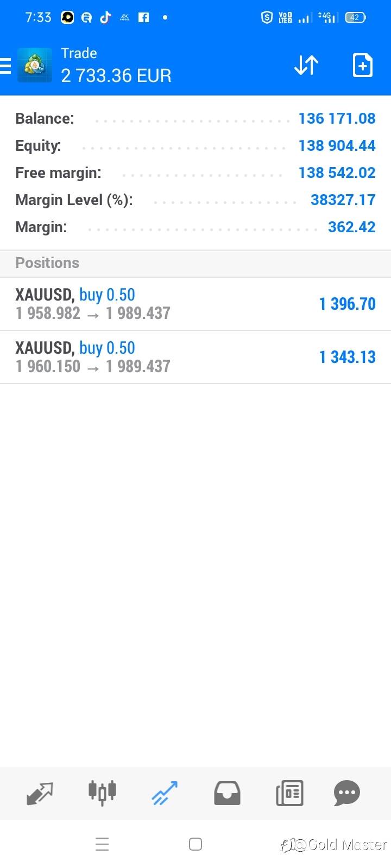This screenshot has height=868, width=391.
Task: Tap the profit total 2 733.36 EUR
Action: tap(116, 75)
